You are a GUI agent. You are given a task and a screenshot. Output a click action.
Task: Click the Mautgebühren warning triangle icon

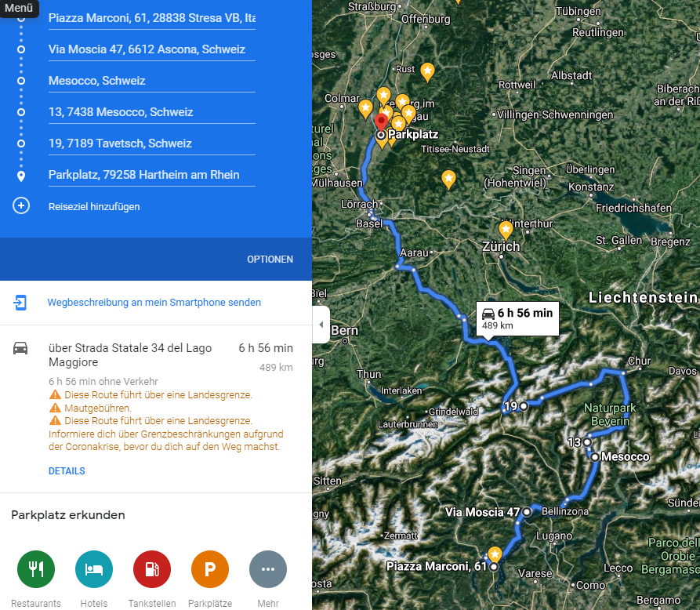point(55,408)
